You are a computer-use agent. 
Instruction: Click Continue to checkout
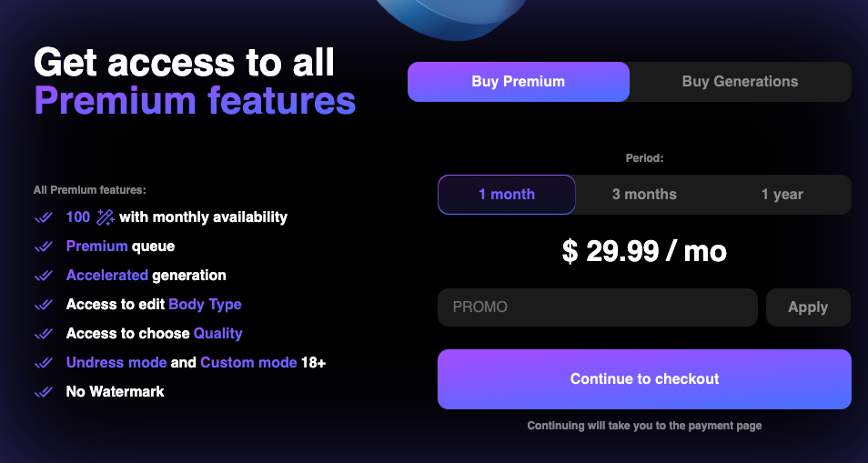tap(644, 379)
